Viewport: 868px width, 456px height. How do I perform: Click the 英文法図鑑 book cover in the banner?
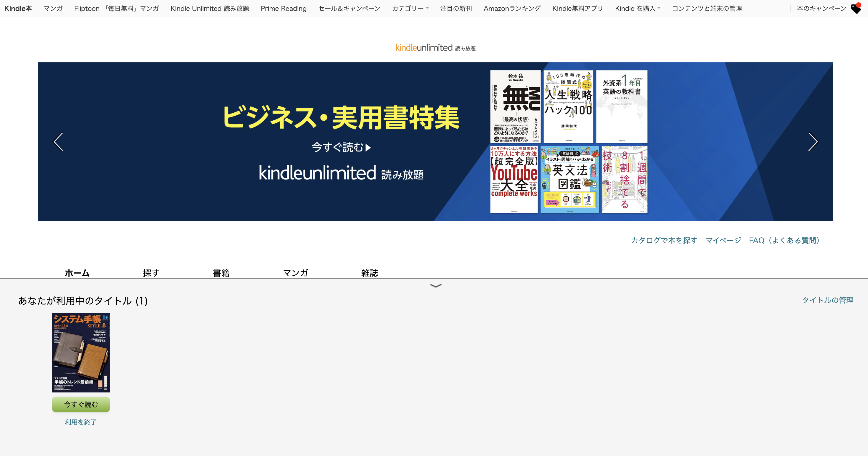[569, 179]
